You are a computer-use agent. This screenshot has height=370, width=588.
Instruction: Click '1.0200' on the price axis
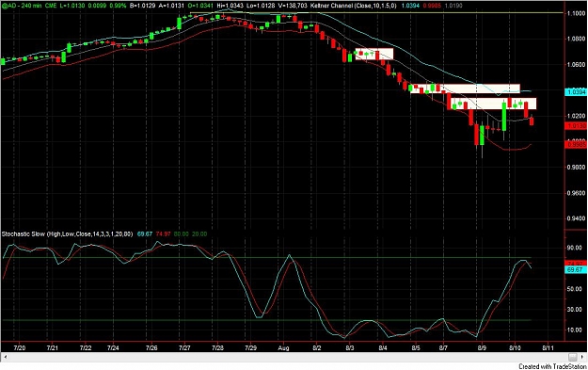click(577, 116)
